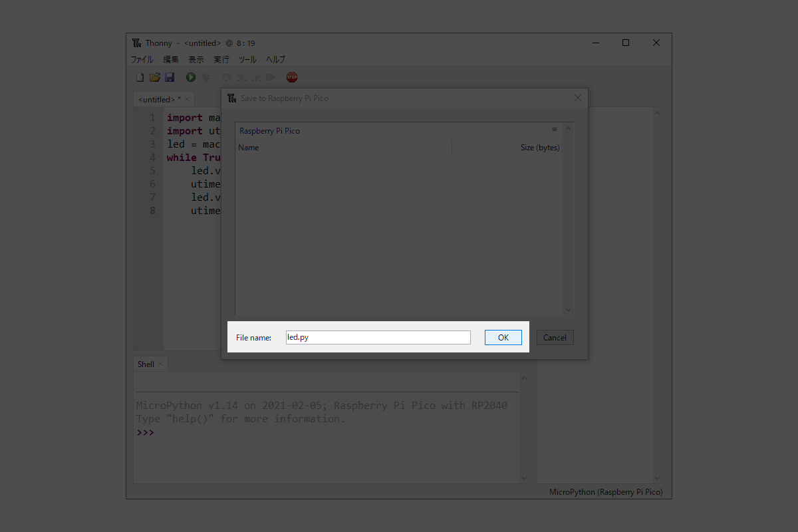The image size is (798, 532).
Task: Click the Resume execution toolbar icon
Action: 271,78
